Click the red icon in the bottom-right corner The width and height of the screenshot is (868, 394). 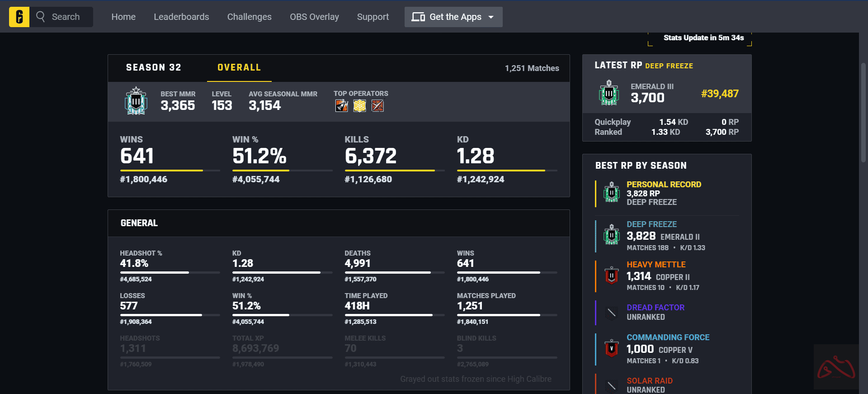[836, 367]
